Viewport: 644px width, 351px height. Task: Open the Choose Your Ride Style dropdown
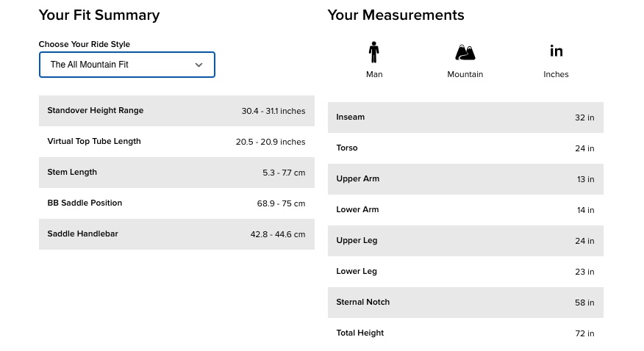point(126,65)
